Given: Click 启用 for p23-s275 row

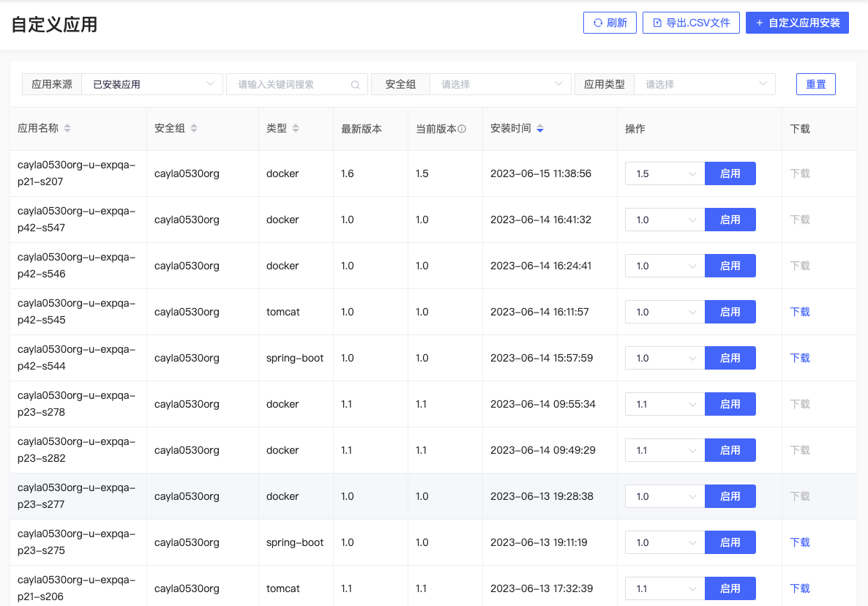Looking at the screenshot, I should point(730,542).
